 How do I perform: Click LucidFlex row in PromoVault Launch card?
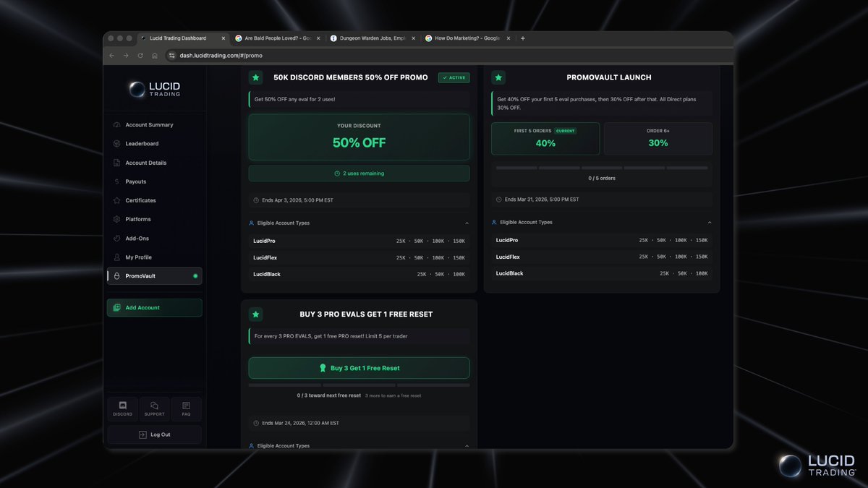[x=602, y=257]
